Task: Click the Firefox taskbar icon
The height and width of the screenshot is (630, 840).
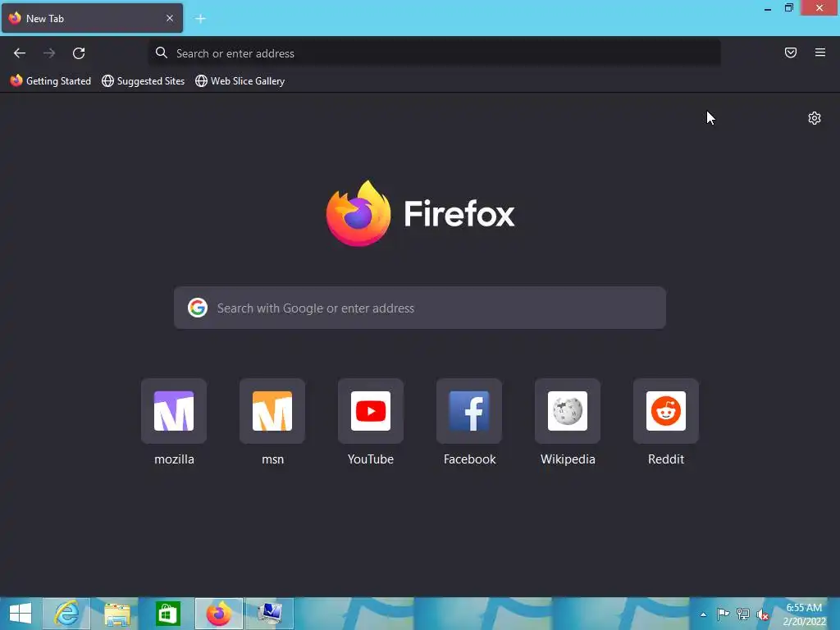Action: click(x=219, y=614)
